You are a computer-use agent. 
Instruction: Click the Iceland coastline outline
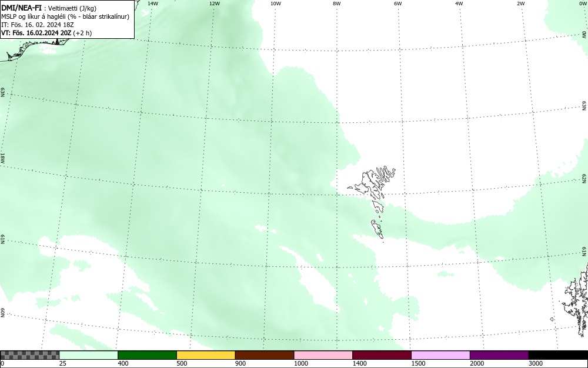(x=36, y=49)
